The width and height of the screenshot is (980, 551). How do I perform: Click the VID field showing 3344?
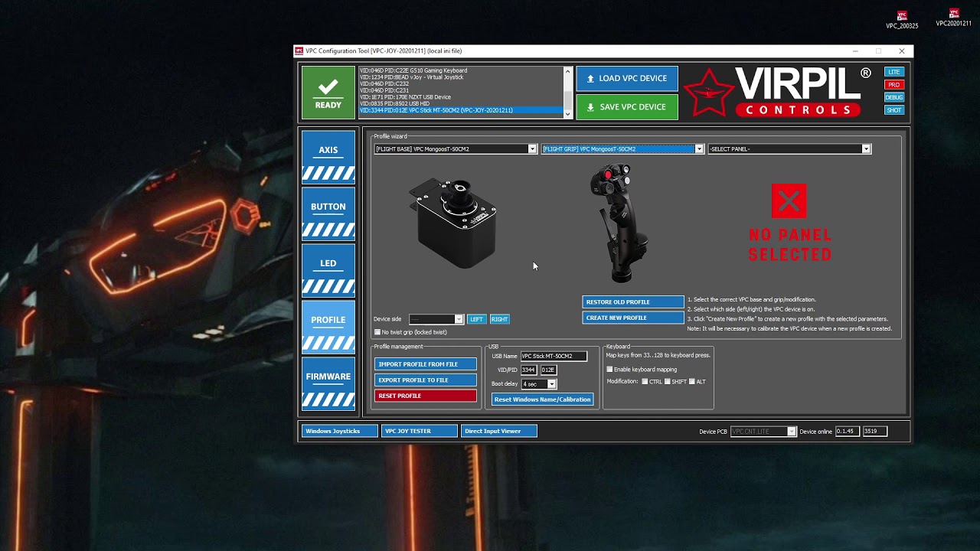tap(529, 370)
